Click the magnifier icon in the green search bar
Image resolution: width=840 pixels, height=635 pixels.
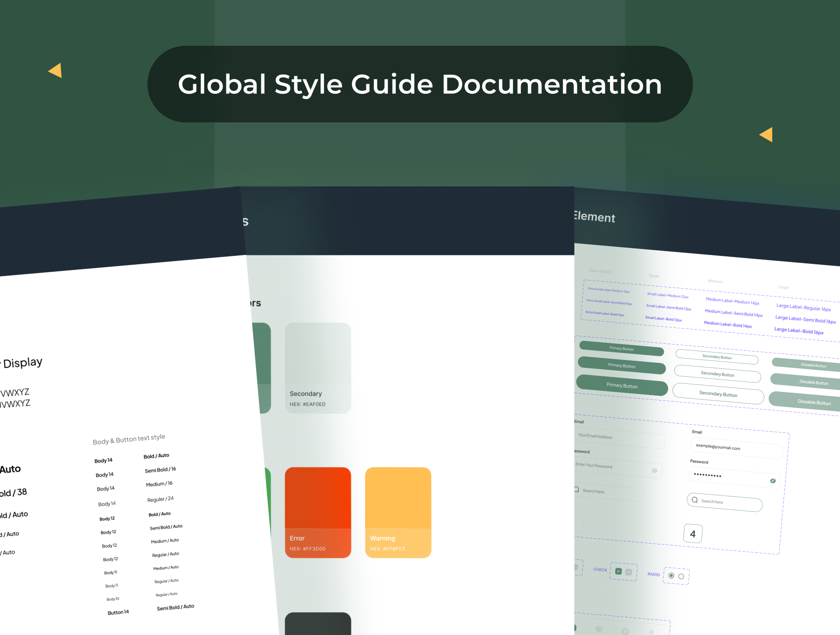click(695, 500)
